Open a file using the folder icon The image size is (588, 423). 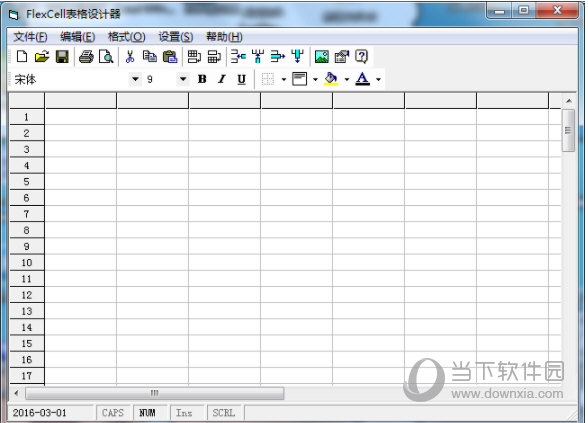[42, 57]
